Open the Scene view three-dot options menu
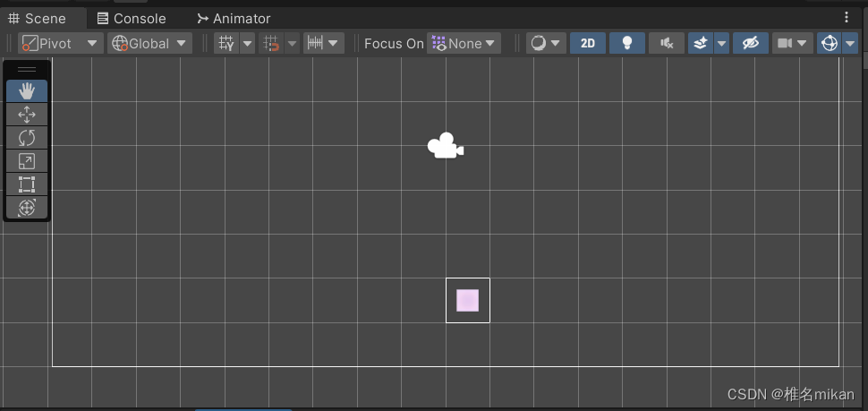 tap(847, 18)
